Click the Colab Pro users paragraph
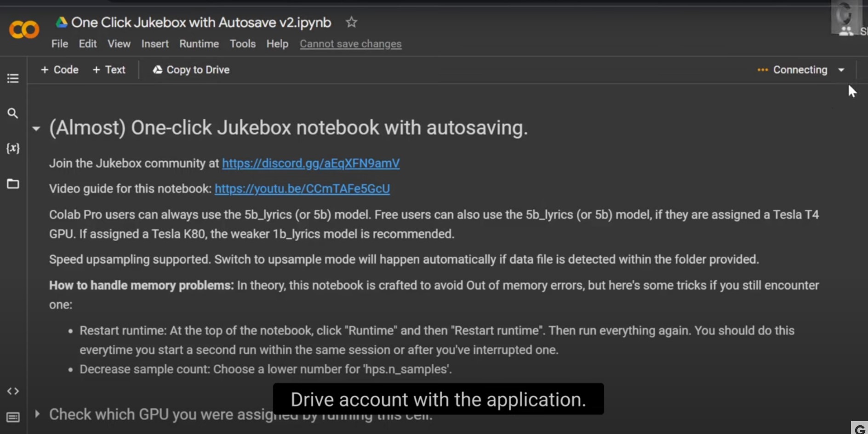Screen dimensions: 868x434 point(434,224)
